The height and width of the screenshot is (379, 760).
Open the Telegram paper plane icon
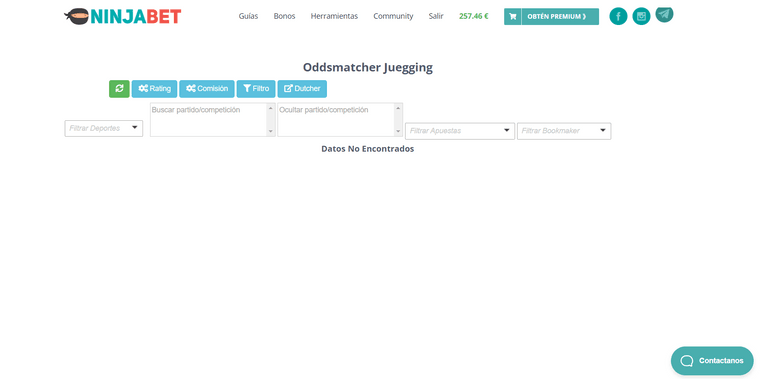coord(665,15)
